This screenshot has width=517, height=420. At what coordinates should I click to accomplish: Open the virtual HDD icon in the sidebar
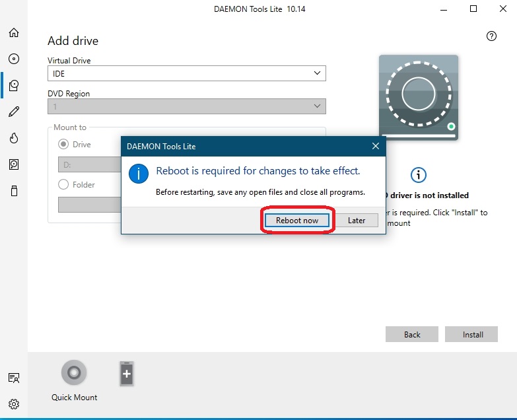point(14,164)
